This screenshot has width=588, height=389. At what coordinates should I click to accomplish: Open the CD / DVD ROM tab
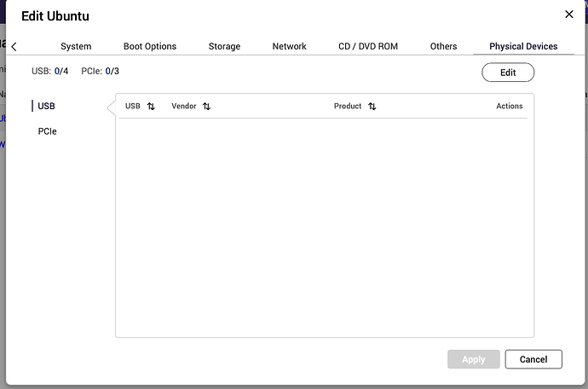[368, 46]
